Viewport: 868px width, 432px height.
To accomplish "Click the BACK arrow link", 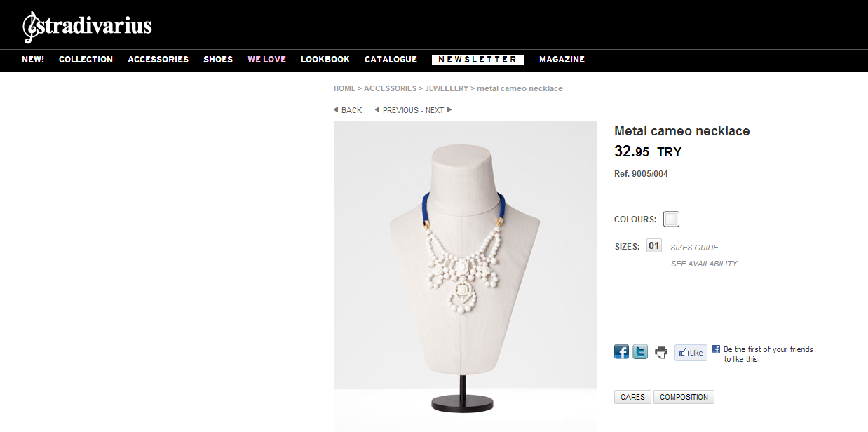I will pos(348,110).
